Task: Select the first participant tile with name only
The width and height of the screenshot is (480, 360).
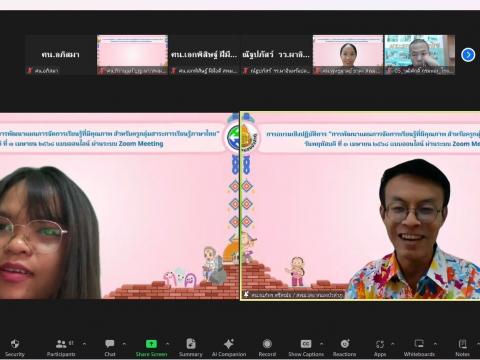Action: [60, 55]
